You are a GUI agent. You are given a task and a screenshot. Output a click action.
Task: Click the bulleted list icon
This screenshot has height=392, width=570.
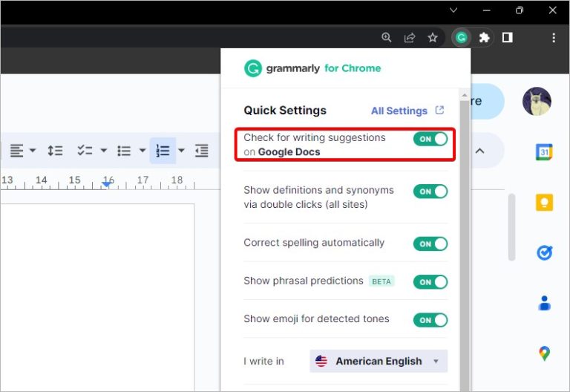click(x=124, y=150)
